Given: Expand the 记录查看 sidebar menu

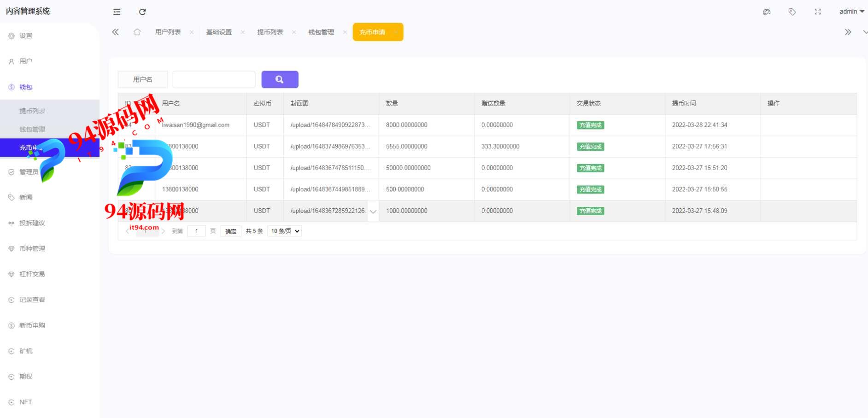Looking at the screenshot, I should click(x=50, y=300).
